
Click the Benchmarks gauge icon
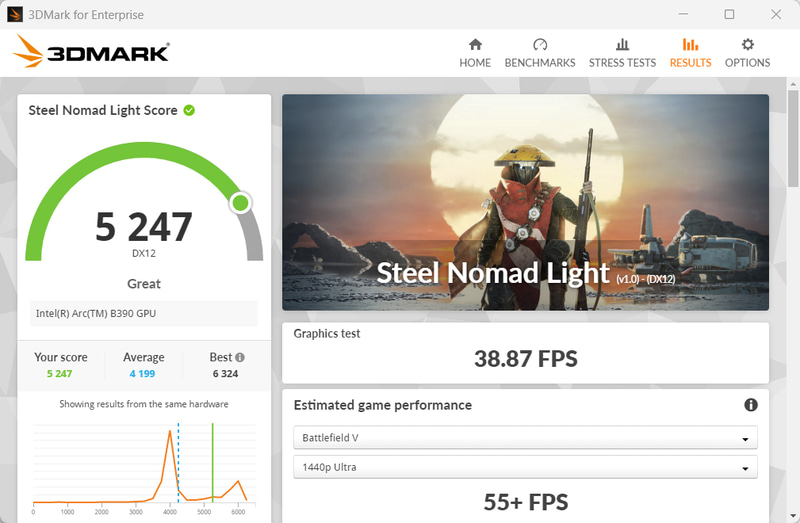point(540,44)
